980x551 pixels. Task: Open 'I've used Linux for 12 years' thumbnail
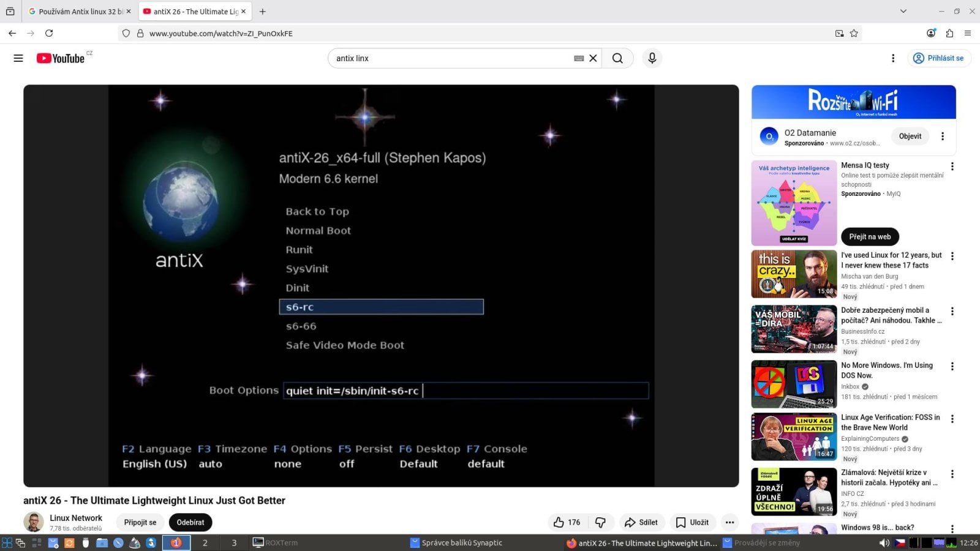794,274
